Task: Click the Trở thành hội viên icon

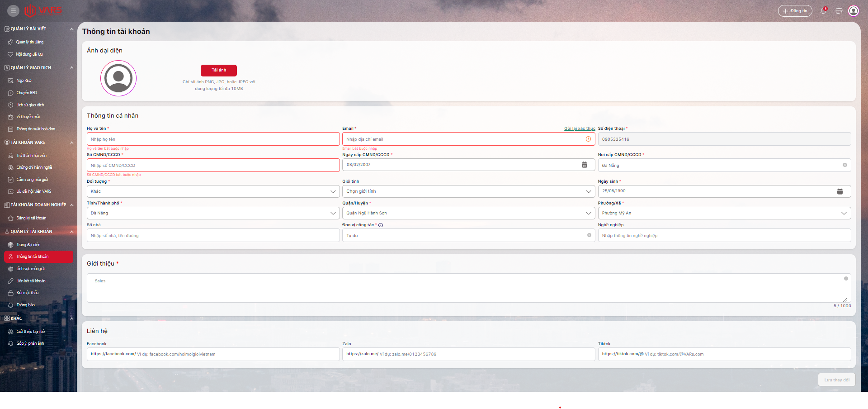Action: coord(11,156)
